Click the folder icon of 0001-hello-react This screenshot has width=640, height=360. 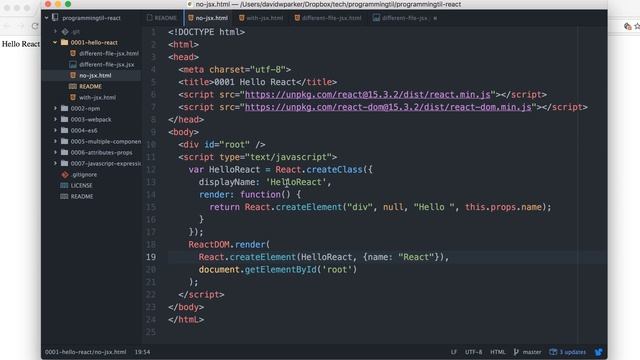64,42
